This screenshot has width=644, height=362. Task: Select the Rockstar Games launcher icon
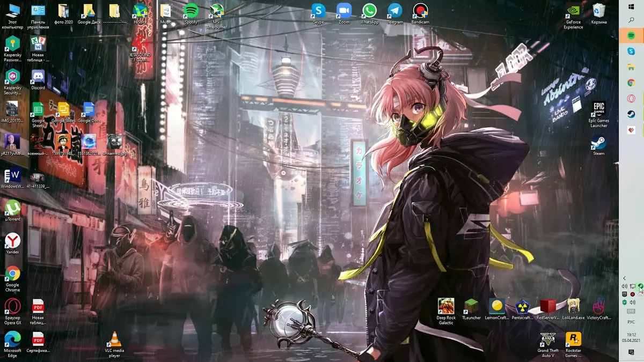pyautogui.click(x=573, y=345)
